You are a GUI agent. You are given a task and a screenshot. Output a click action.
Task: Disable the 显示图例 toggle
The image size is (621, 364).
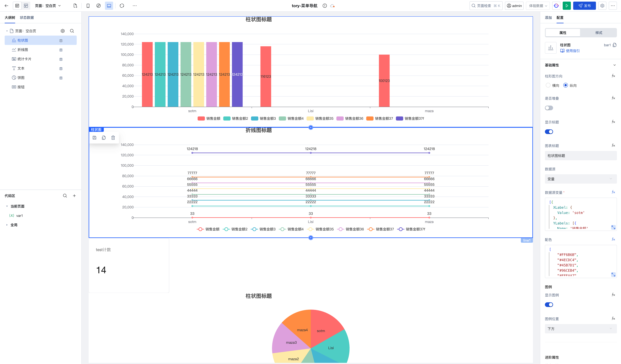pos(549,305)
